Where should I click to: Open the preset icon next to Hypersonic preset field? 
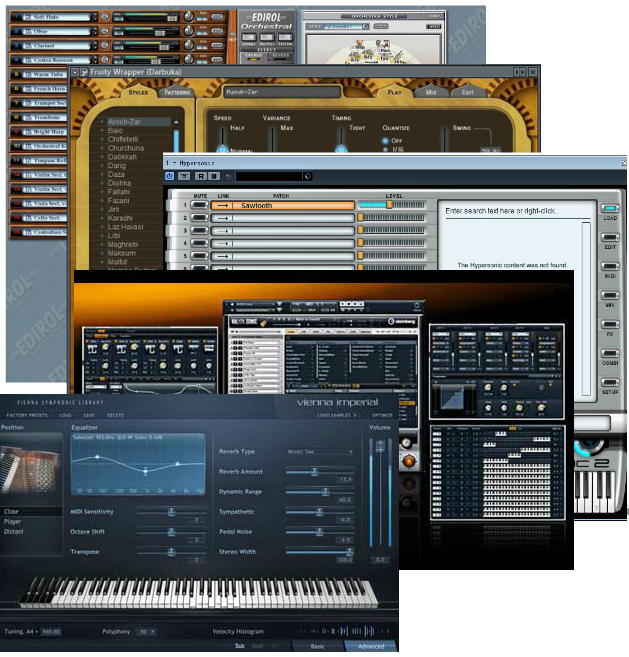(x=308, y=176)
